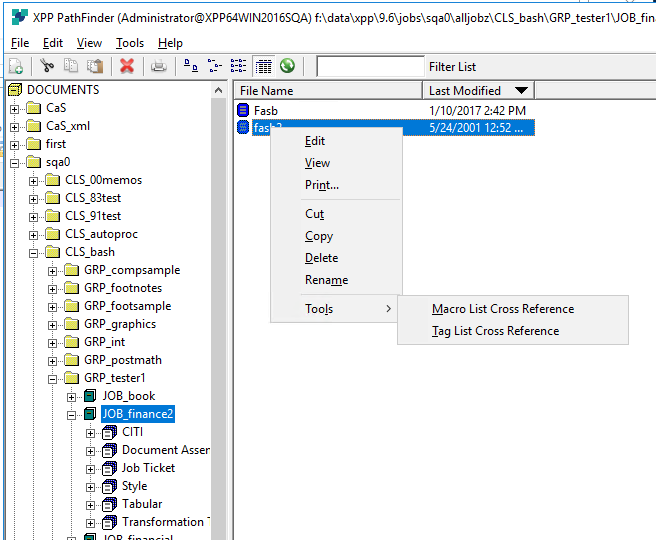Click the New document toolbar icon
656x540 pixels.
16,67
